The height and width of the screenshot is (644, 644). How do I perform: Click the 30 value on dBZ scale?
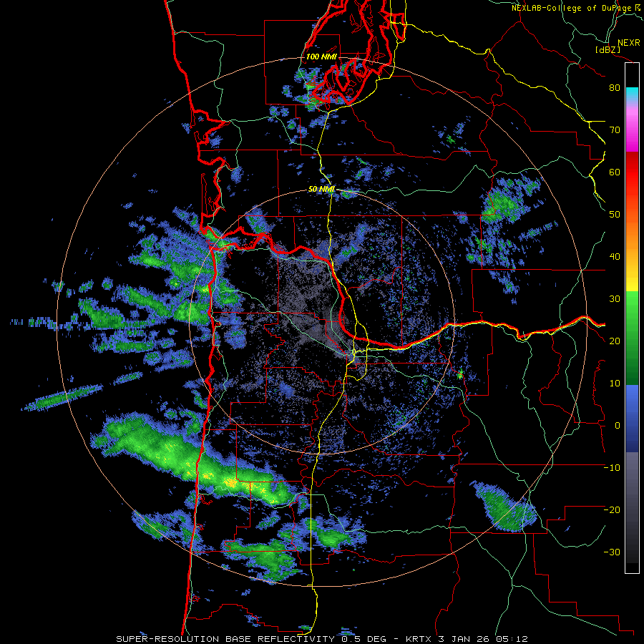coord(615,299)
